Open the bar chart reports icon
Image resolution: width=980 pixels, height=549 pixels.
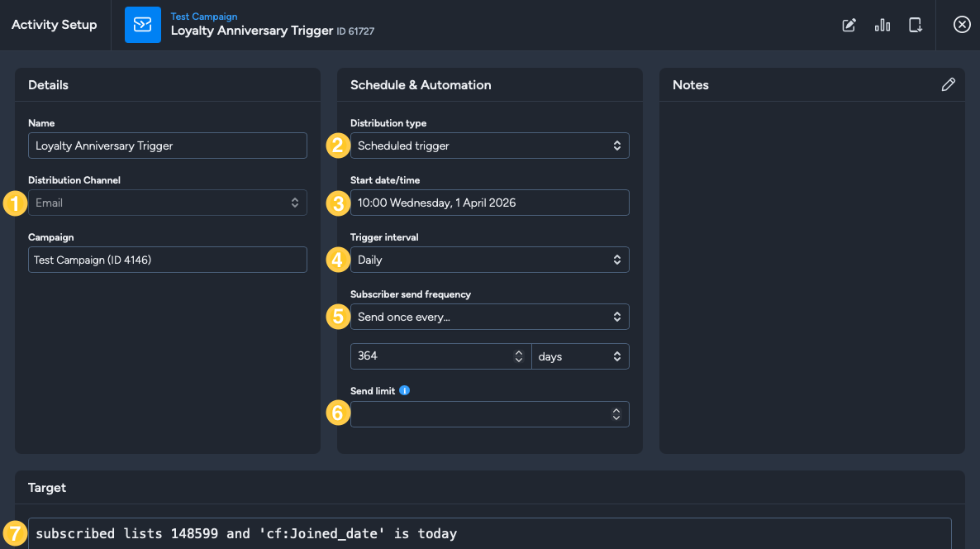coord(882,25)
